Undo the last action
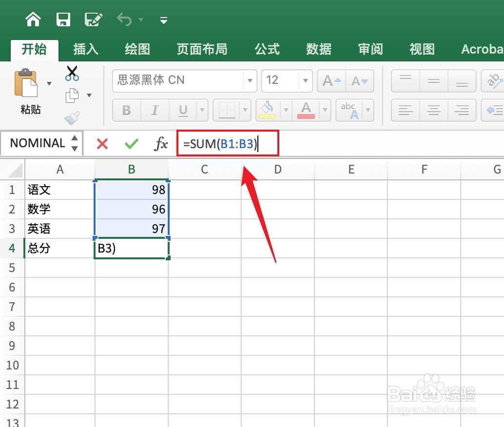 124,19
